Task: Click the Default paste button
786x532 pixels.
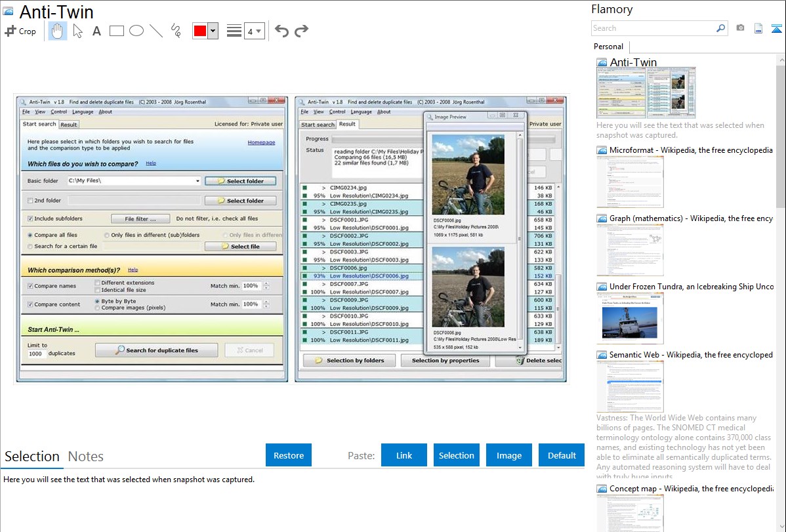Action: [562, 455]
